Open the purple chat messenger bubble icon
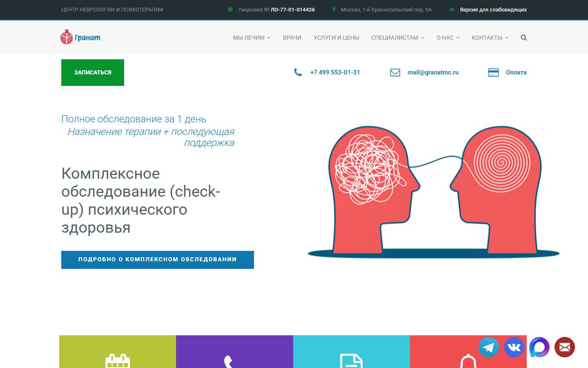 [x=539, y=347]
